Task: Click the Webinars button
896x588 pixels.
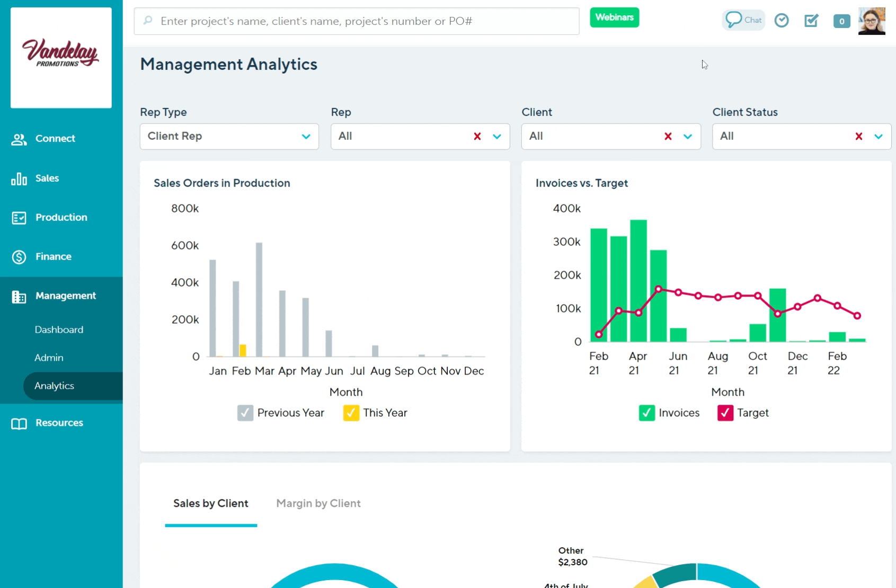Action: coord(614,17)
